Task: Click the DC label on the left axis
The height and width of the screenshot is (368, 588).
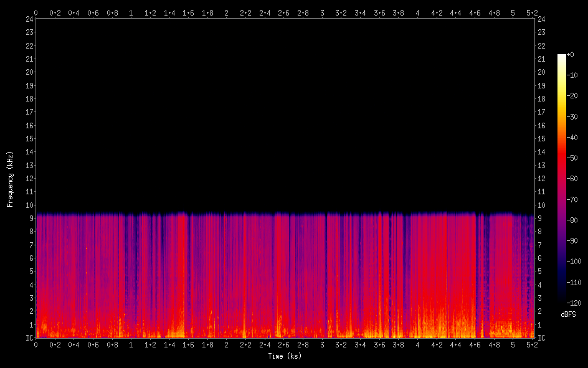Action: 29,338
